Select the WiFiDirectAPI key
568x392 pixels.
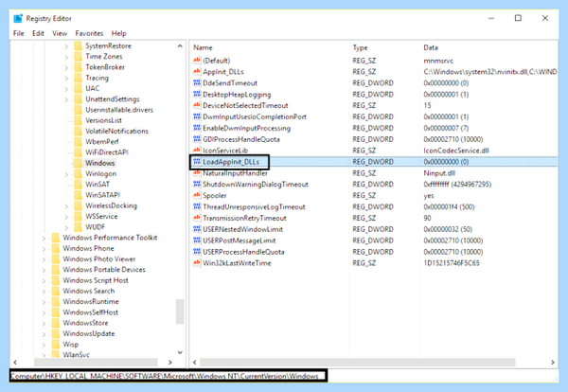click(x=107, y=152)
